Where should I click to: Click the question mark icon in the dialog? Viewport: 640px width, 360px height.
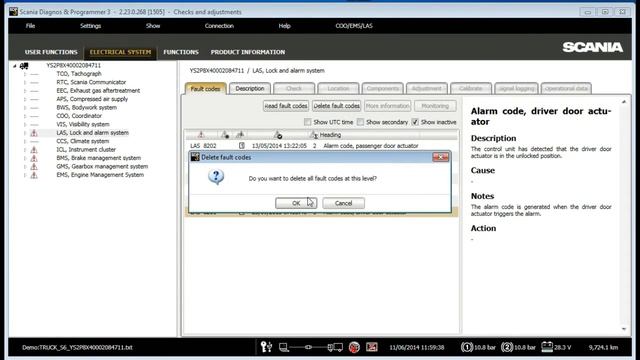216,177
